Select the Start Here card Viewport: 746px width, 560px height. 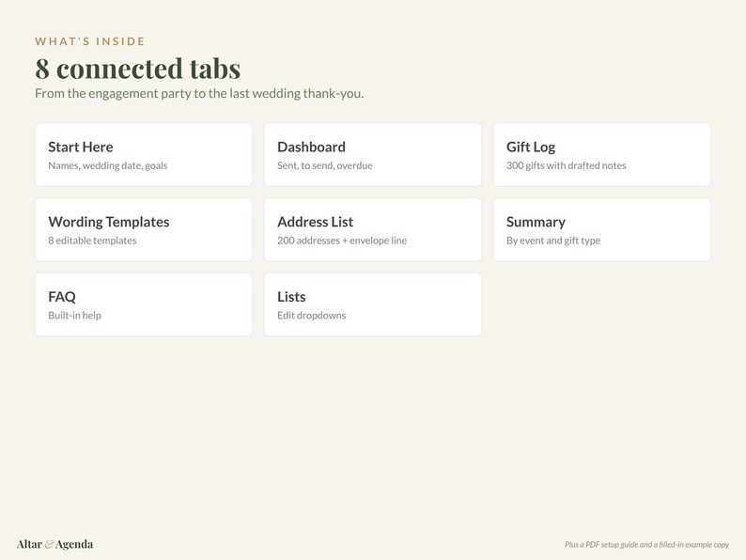[x=144, y=155]
